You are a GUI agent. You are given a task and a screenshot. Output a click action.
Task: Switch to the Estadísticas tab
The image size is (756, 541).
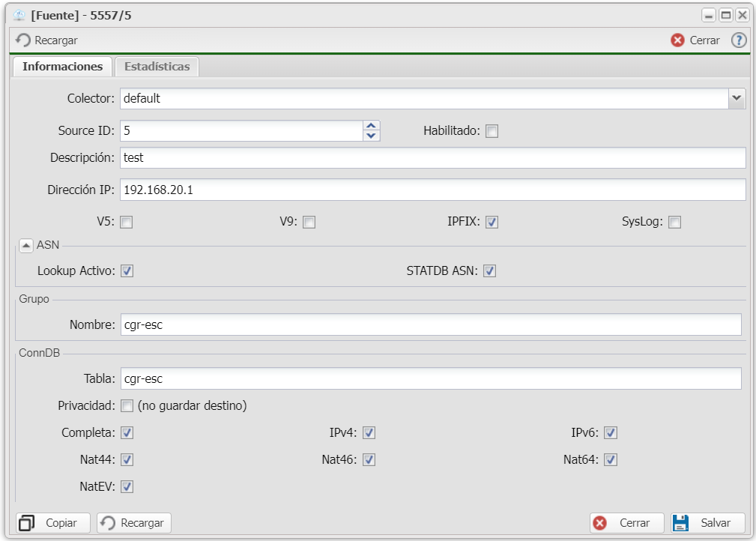coord(157,67)
